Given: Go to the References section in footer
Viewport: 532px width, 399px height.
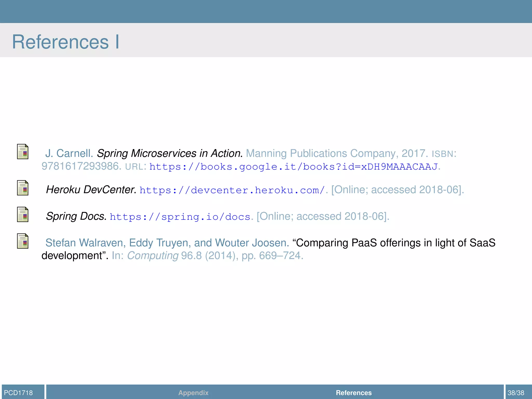Looking at the screenshot, I should (354, 393).
